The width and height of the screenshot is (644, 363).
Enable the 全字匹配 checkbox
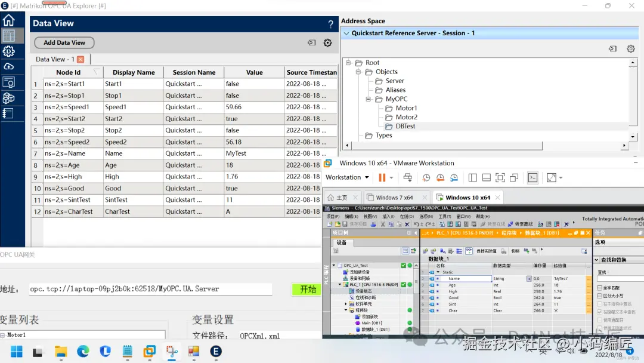tap(599, 288)
